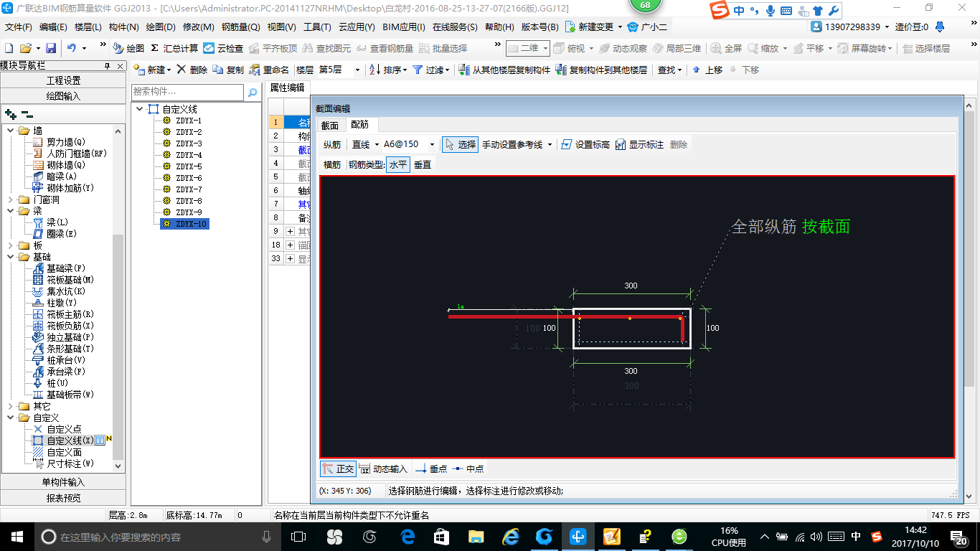Expand the 门窗洞 tree node
The height and width of the screenshot is (551, 980).
click(x=11, y=199)
